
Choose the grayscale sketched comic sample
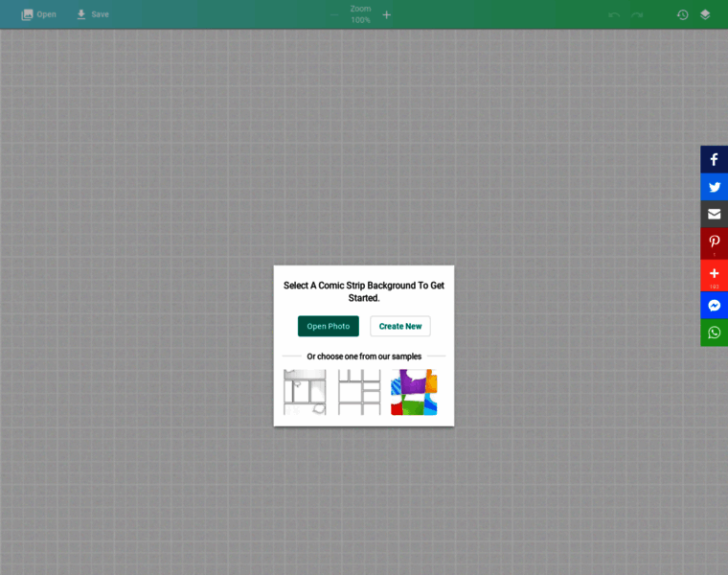click(x=305, y=392)
